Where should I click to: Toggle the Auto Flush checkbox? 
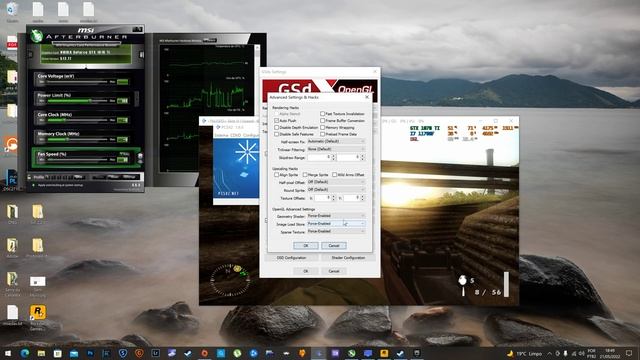[x=277, y=121]
